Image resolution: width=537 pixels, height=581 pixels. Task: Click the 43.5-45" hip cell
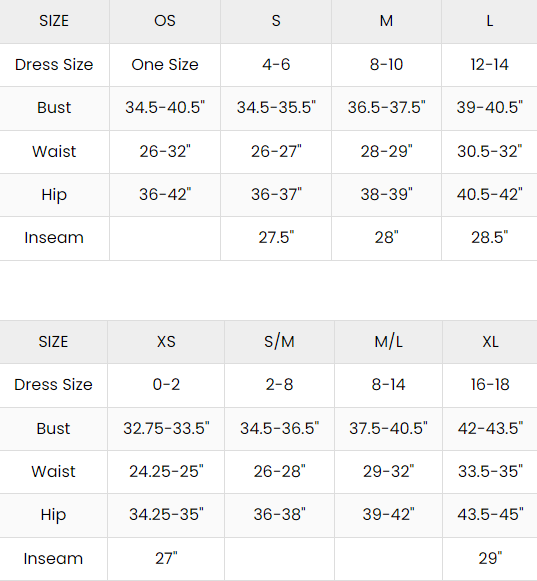490,515
